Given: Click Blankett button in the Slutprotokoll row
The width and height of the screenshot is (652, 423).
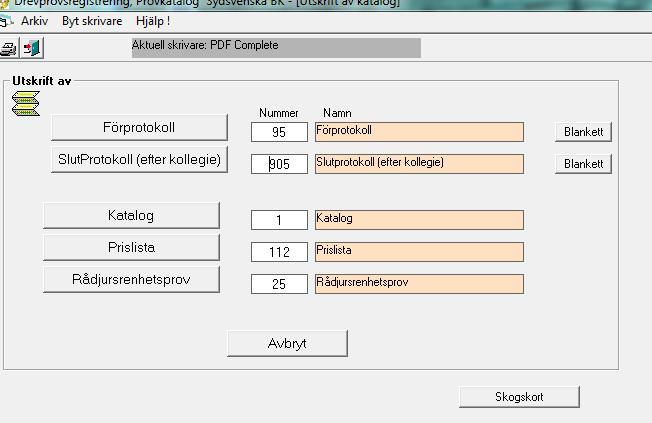Looking at the screenshot, I should 583,164.
